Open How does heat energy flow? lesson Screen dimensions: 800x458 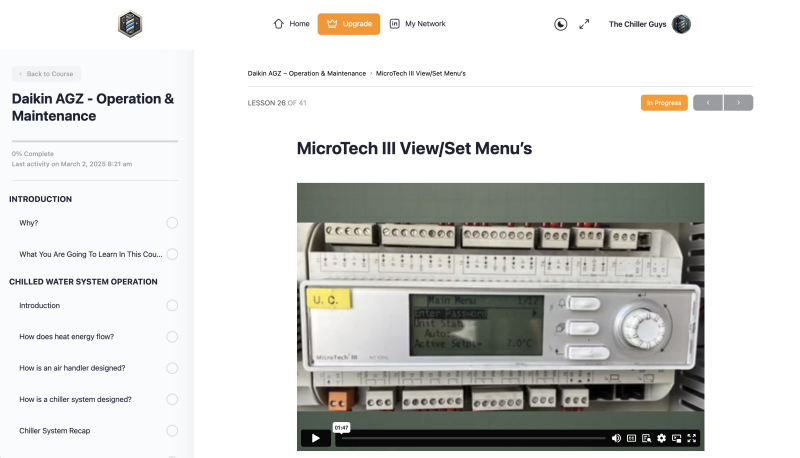point(66,337)
